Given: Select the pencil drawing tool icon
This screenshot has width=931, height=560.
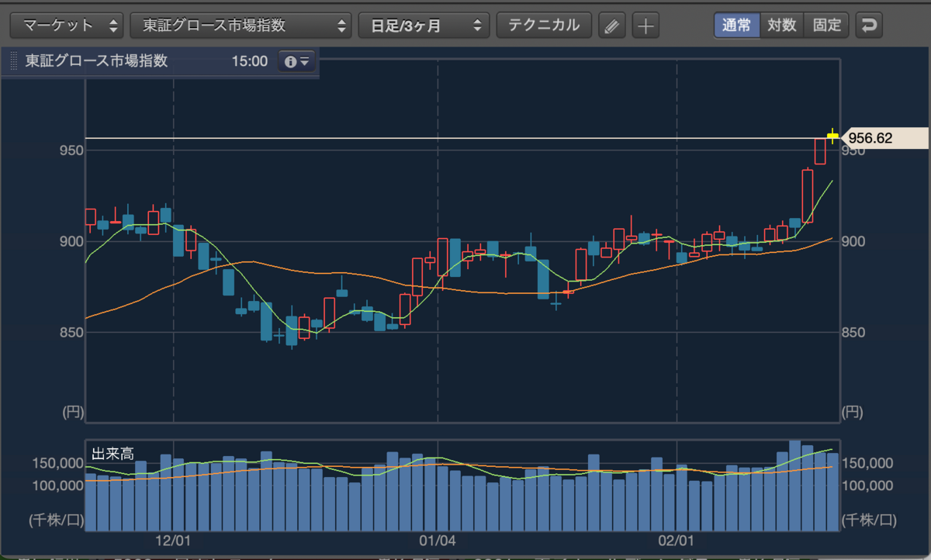Looking at the screenshot, I should pos(611,26).
